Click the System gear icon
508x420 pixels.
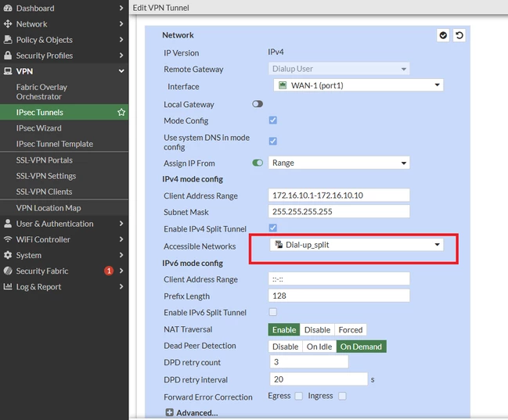[8, 255]
